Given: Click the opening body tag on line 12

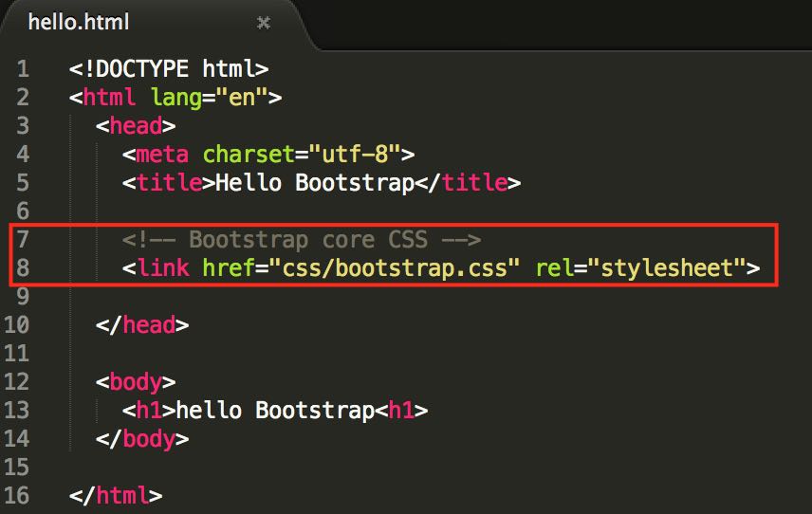Looking at the screenshot, I should click(x=136, y=383).
